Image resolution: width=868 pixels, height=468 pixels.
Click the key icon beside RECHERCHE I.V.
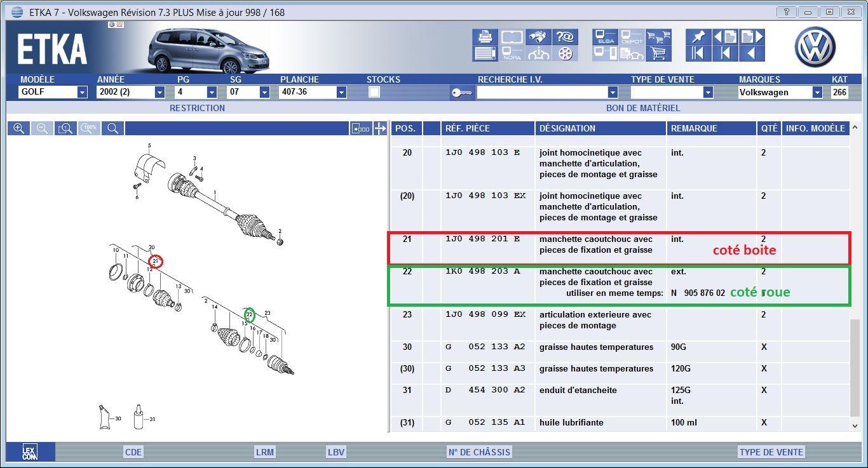(461, 93)
